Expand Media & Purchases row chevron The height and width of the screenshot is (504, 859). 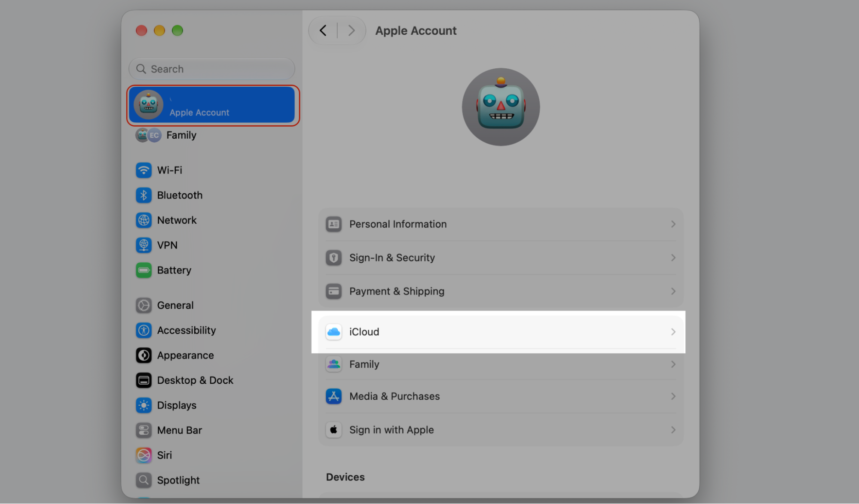tap(673, 396)
